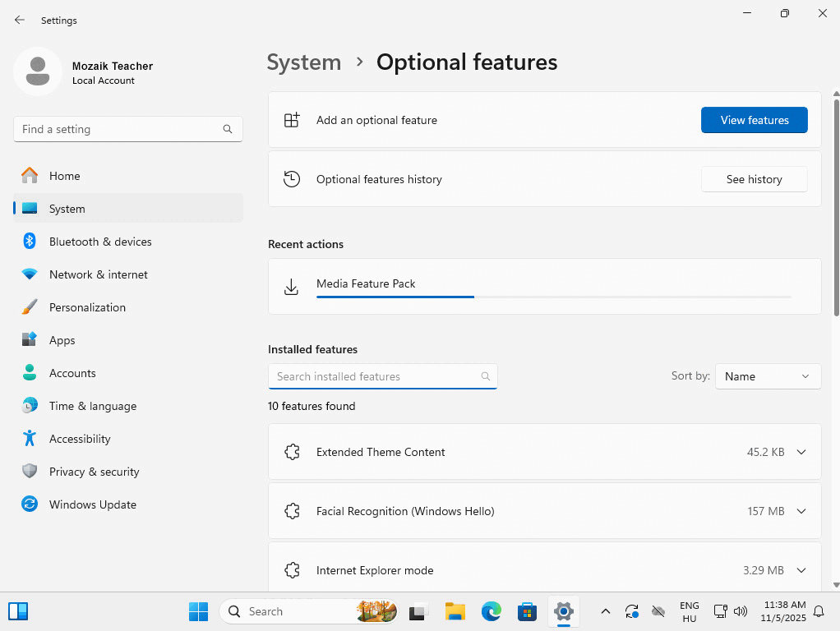840x631 pixels.
Task: Click the search magnifier in Find a setting
Action: coord(228,129)
